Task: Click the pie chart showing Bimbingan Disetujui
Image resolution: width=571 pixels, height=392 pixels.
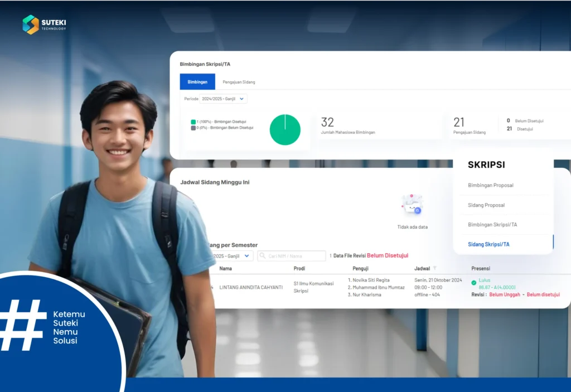Action: click(x=285, y=129)
